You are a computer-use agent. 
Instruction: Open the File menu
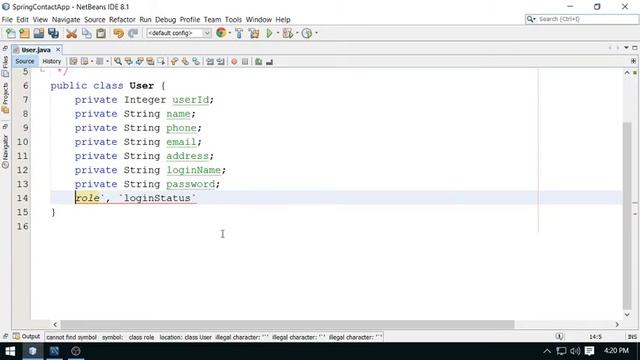[7, 20]
